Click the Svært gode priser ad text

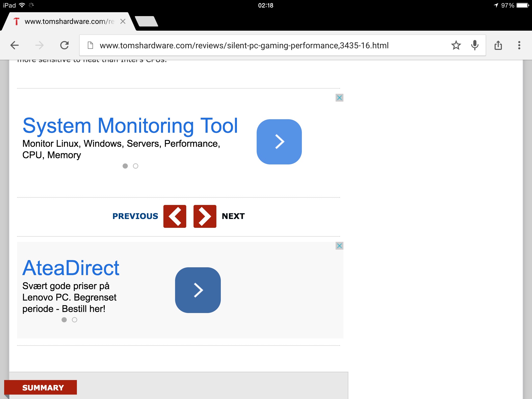[69, 297]
